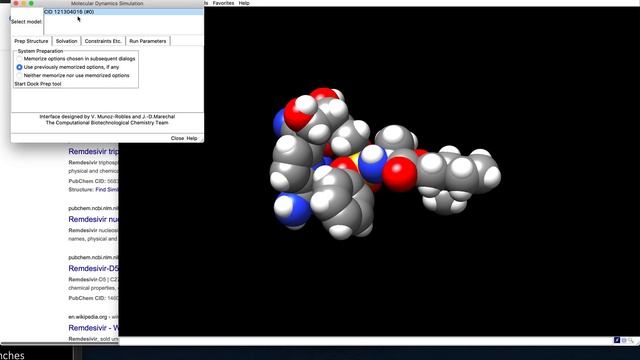
Task: Click the yellow minimize button of dialog
Action: pos(24,3)
